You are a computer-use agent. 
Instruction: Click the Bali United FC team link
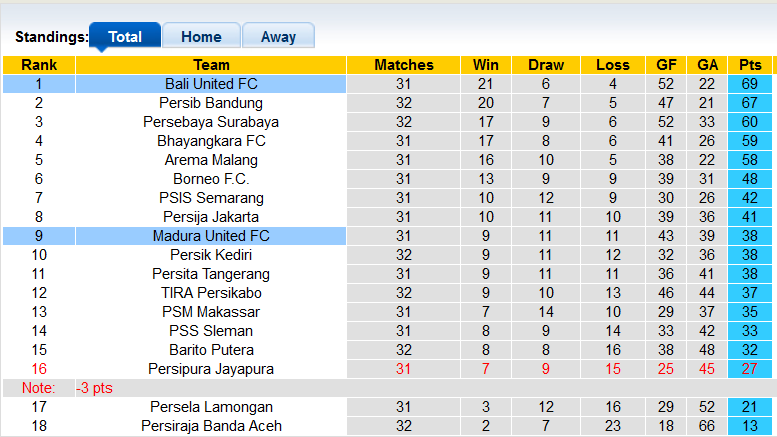coord(211,84)
